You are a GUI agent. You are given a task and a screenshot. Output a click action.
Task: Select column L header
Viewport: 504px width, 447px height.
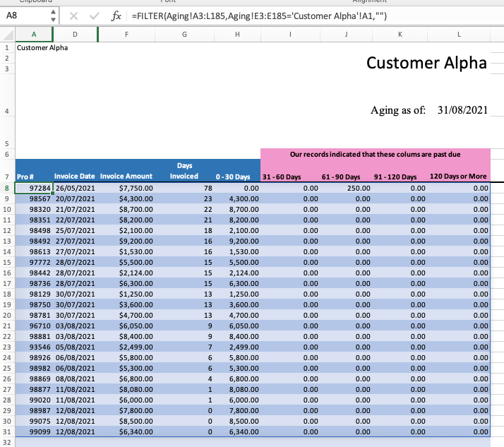point(459,35)
